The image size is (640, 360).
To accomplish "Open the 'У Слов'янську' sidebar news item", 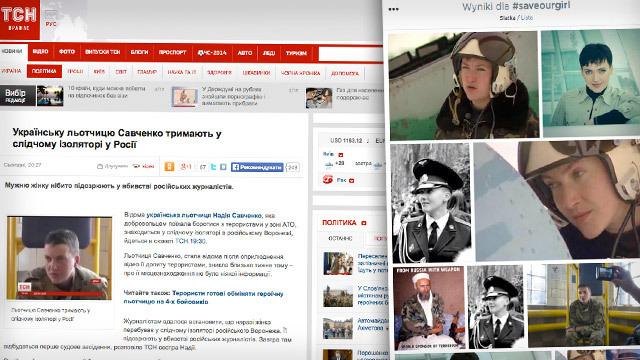I will (x=373, y=296).
